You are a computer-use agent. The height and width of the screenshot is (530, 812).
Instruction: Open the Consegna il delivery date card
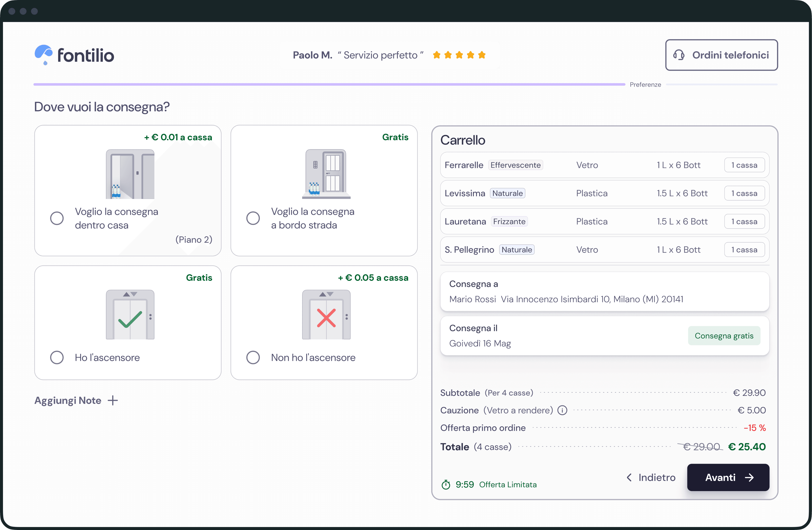point(605,336)
